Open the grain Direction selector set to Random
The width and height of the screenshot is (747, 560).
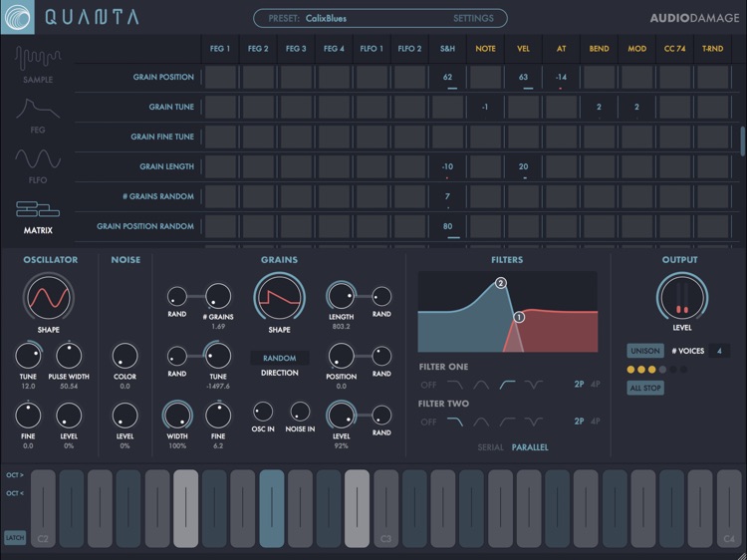click(279, 358)
